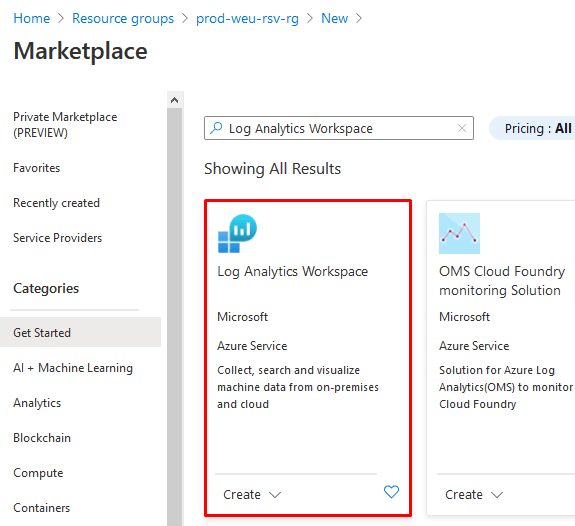Click the magnifier search icon
Viewport: 575px width, 526px height.
point(216,128)
